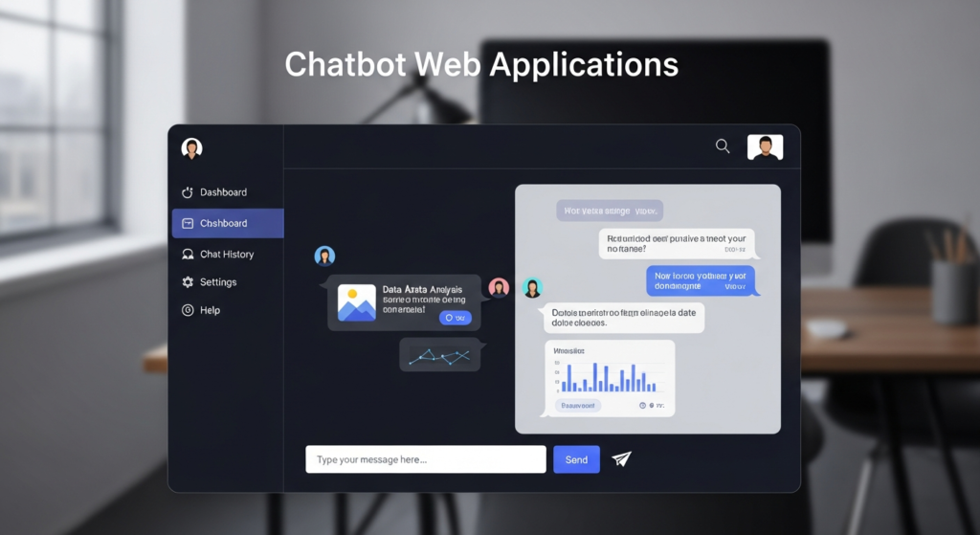Click the blue chat message bubble
Viewport: 980px width, 535px height.
point(701,280)
